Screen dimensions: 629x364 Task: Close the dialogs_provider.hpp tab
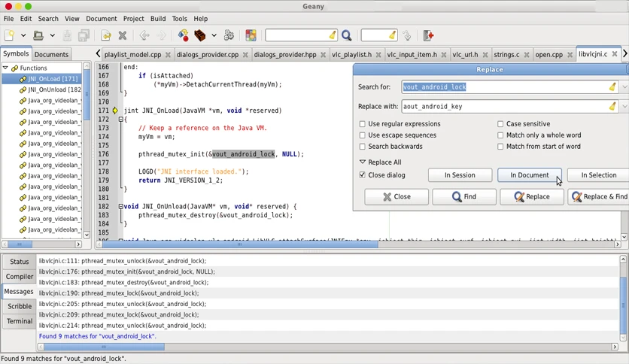(324, 54)
